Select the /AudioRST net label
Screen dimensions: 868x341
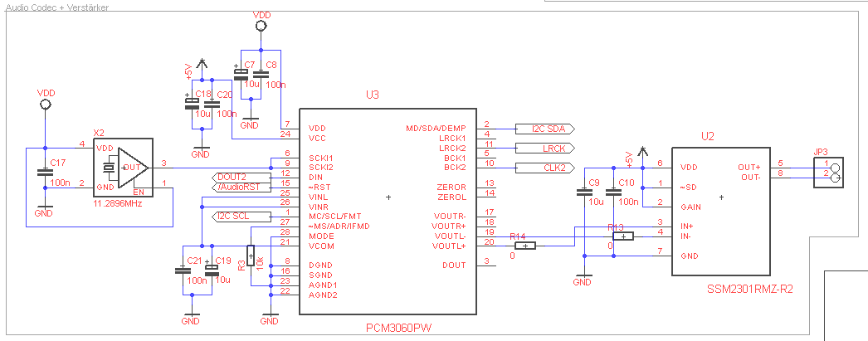pos(241,188)
